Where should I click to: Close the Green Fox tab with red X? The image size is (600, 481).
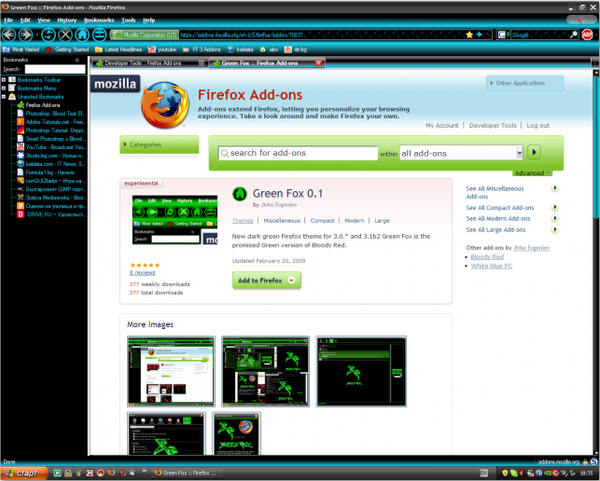[x=318, y=63]
